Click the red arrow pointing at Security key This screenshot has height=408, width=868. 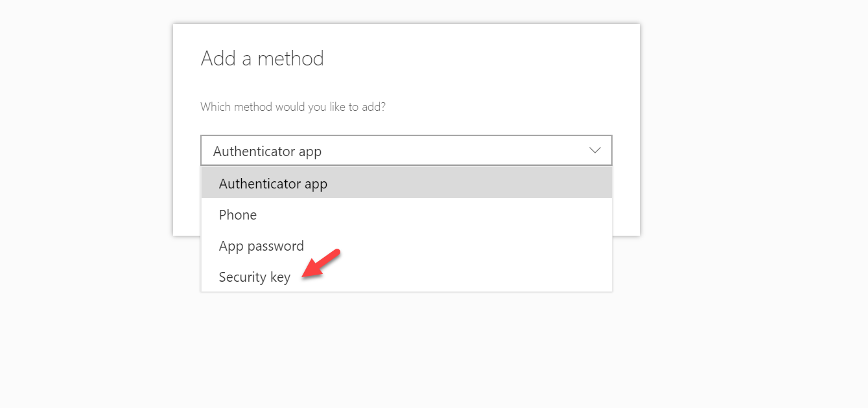click(x=322, y=263)
